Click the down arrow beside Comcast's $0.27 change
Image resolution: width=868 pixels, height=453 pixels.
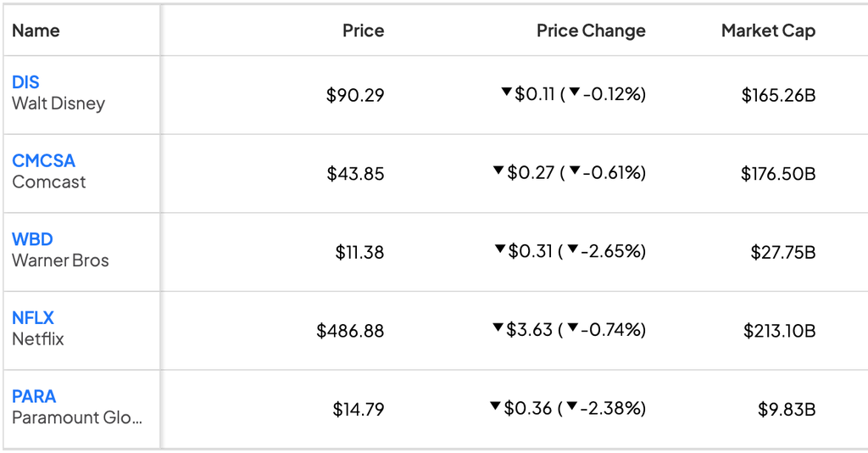coord(498,171)
